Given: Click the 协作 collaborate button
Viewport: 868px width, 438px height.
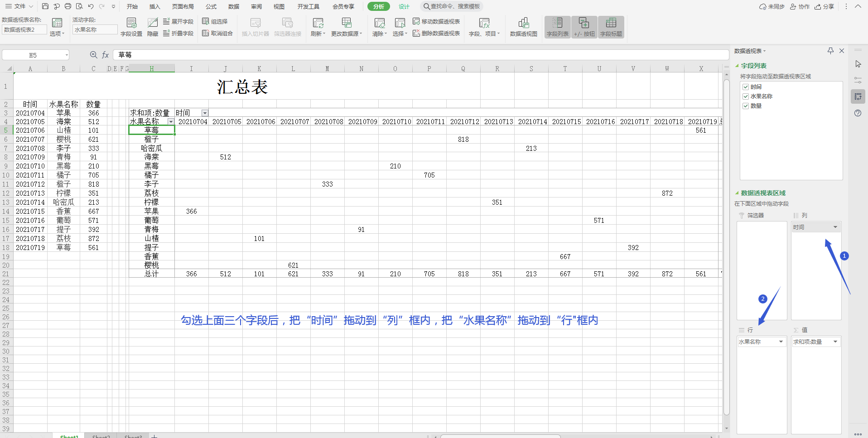Looking at the screenshot, I should tap(800, 6).
